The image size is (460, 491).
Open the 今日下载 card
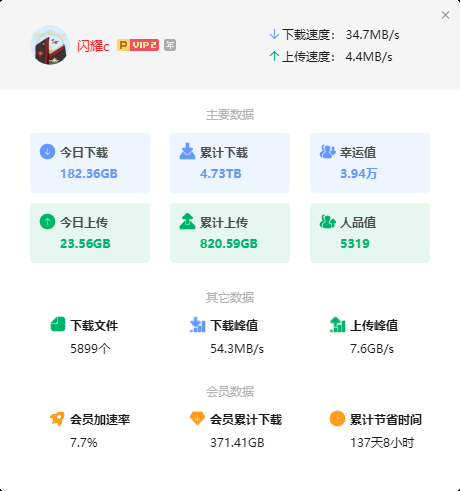click(90, 163)
